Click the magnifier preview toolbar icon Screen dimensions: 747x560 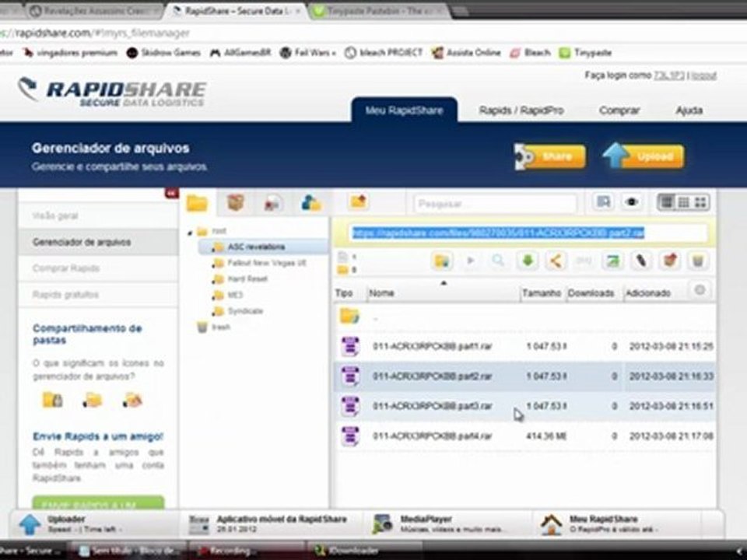tap(498, 261)
